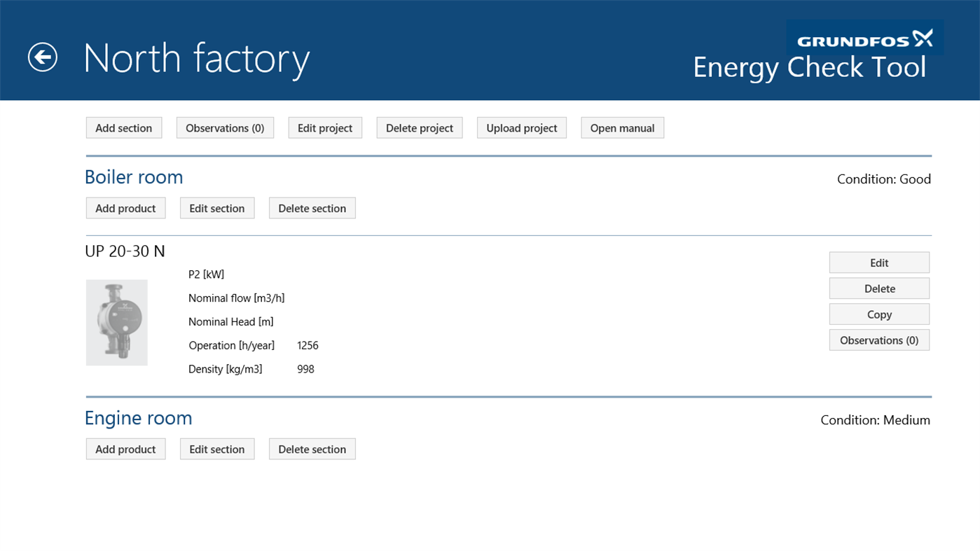Image resolution: width=980 pixels, height=551 pixels.
Task: Delete the Engine room section
Action: 312,449
